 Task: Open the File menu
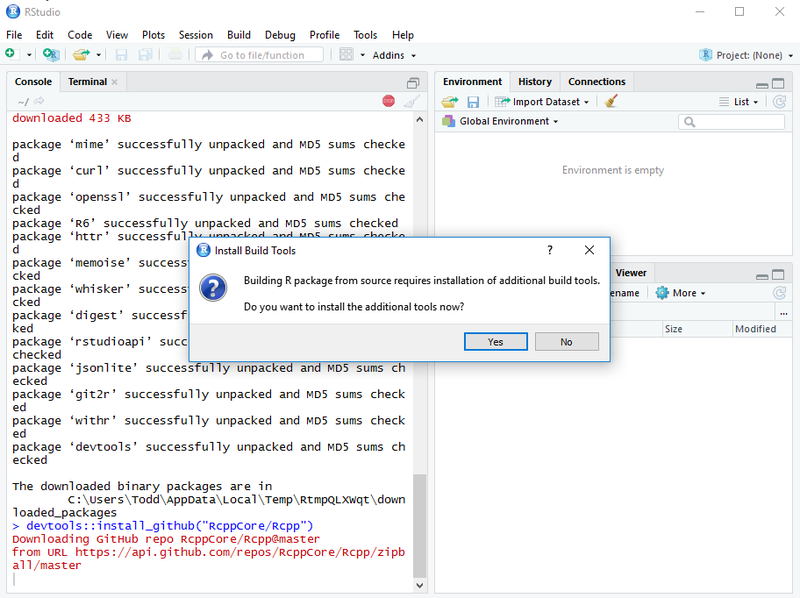pos(14,35)
